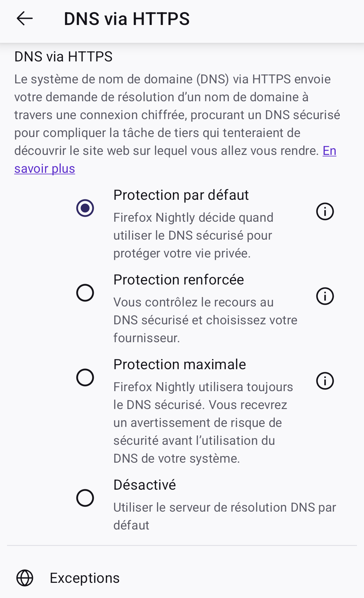Tap the Protection par défaut label
The width and height of the screenshot is (364, 598).
181,195
